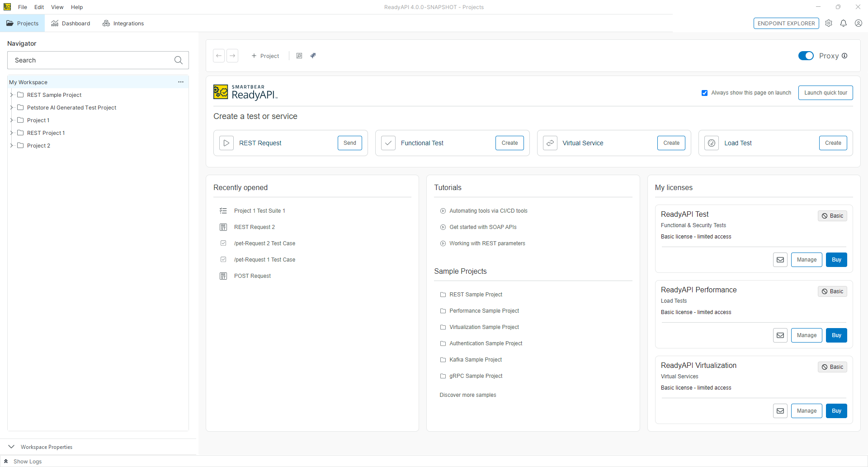Create a Load Test
The width and height of the screenshot is (868, 467).
(833, 143)
